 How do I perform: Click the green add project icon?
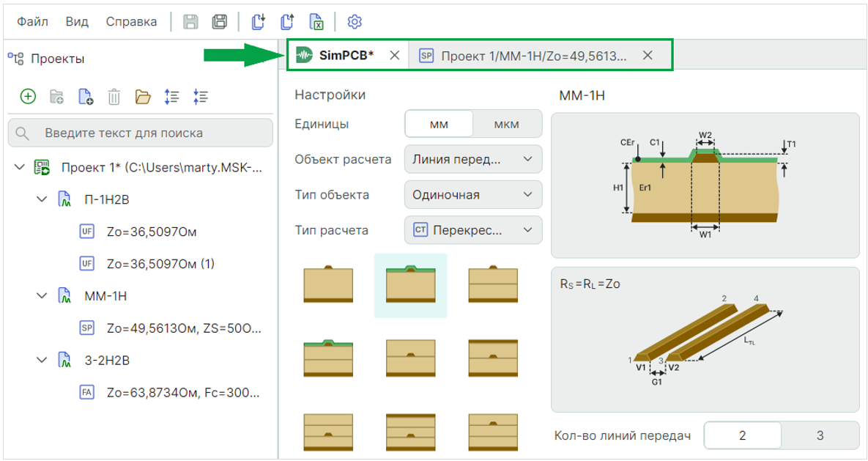click(x=28, y=96)
